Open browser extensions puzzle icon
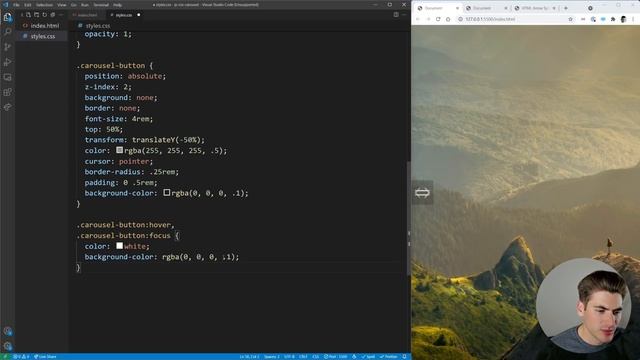The width and height of the screenshot is (640, 360). click(x=613, y=19)
